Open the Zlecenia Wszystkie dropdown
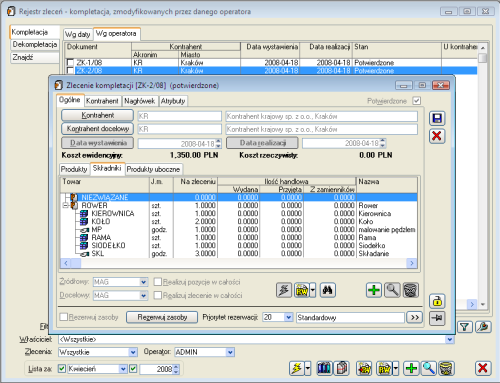Image resolution: width=500 pixels, height=383 pixels. click(x=133, y=352)
